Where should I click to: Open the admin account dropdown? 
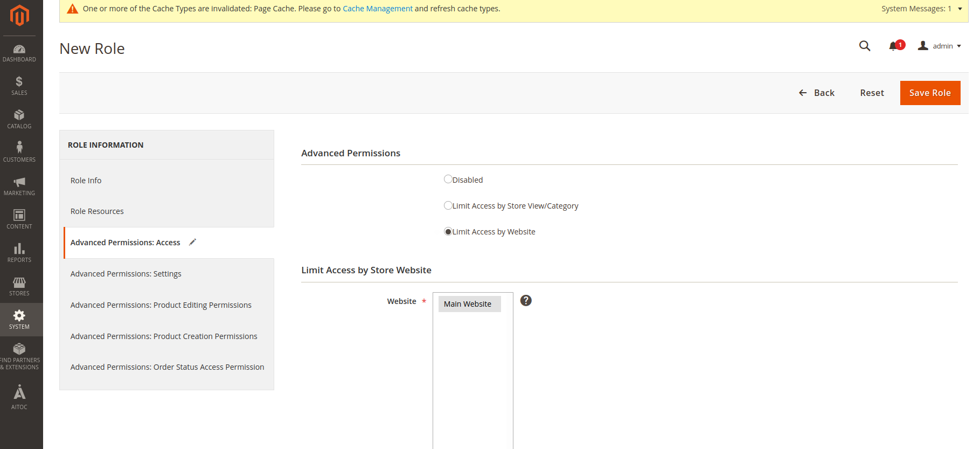click(x=940, y=46)
